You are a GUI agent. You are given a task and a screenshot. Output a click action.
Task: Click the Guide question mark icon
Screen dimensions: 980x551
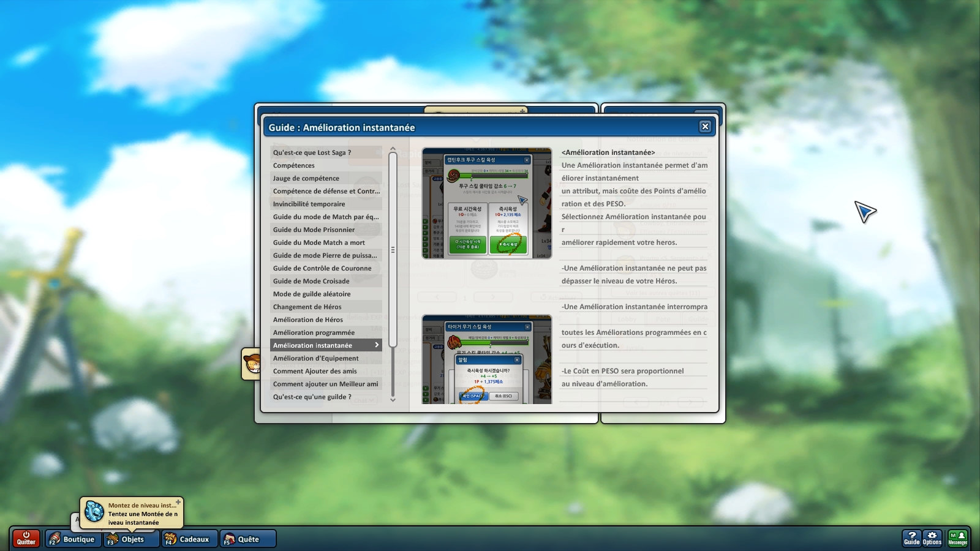[x=912, y=538]
